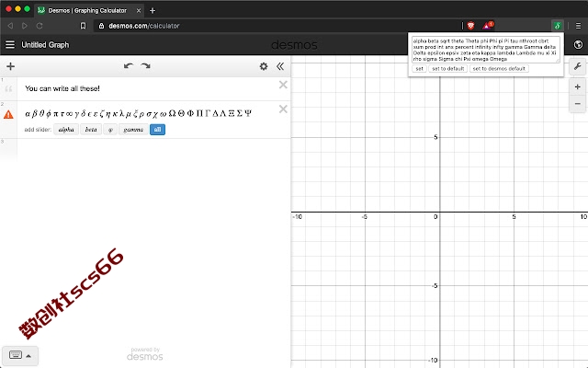Focus the extension's keywords text area

(486, 50)
